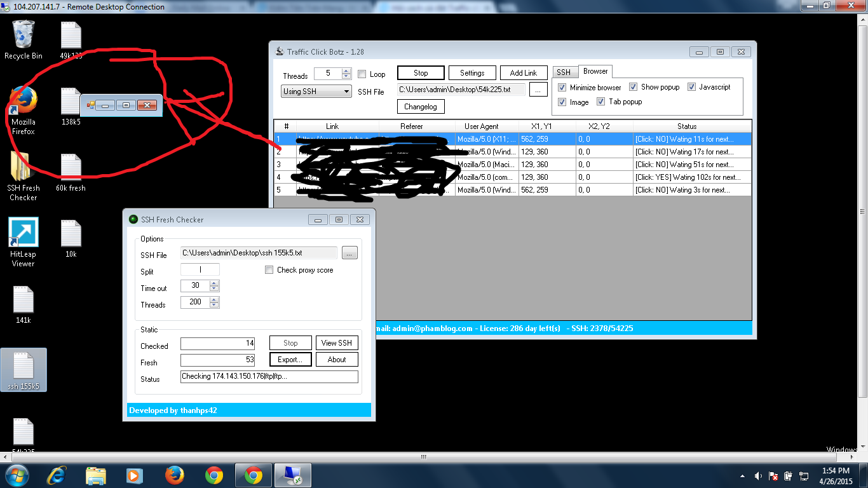868x488 pixels.
Task: Select row with status Wating 3s
Action: click(x=513, y=190)
